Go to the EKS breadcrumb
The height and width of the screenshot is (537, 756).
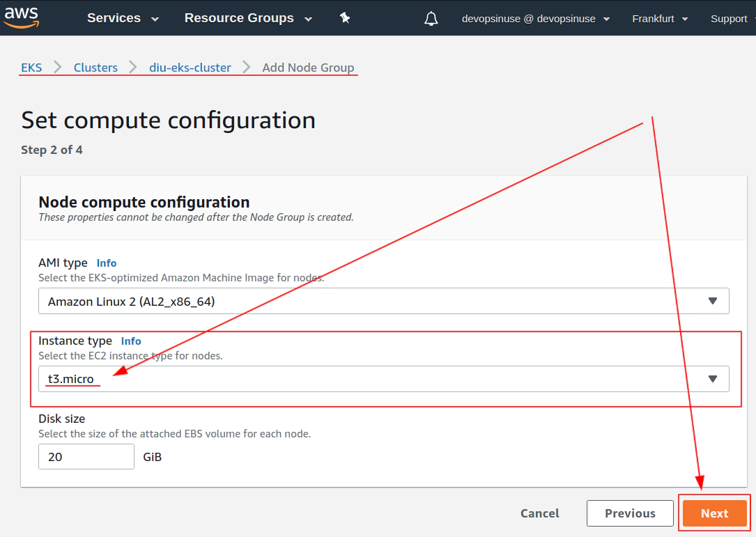coord(31,68)
